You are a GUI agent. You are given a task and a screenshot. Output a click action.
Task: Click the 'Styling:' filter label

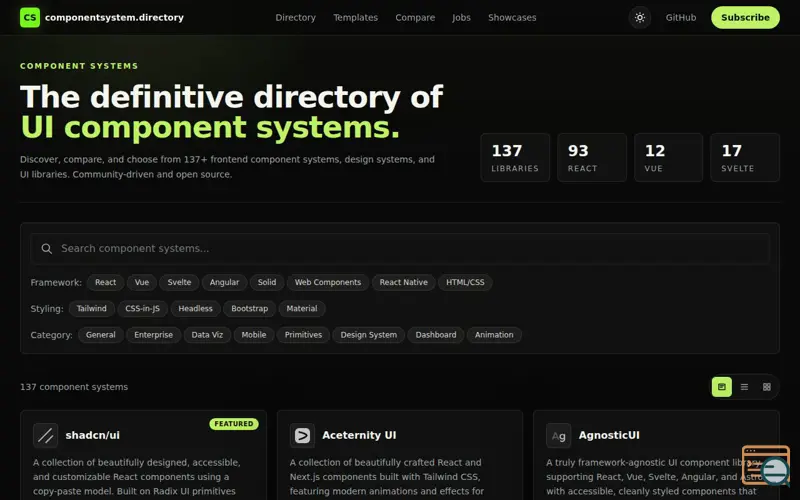tap(47, 309)
